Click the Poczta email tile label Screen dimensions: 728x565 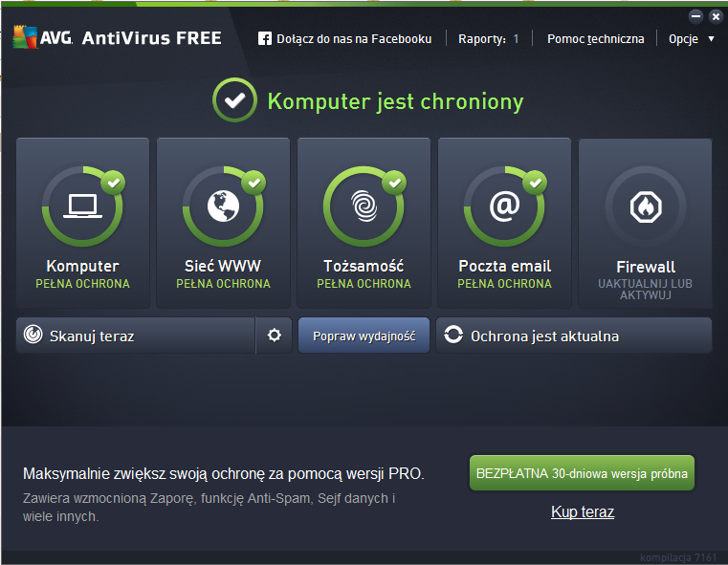pyautogui.click(x=505, y=267)
